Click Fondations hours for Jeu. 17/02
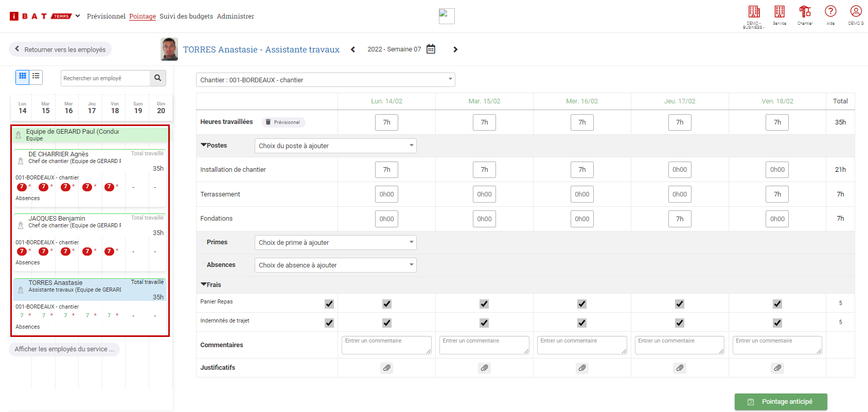This screenshot has width=868, height=412. pos(680,219)
